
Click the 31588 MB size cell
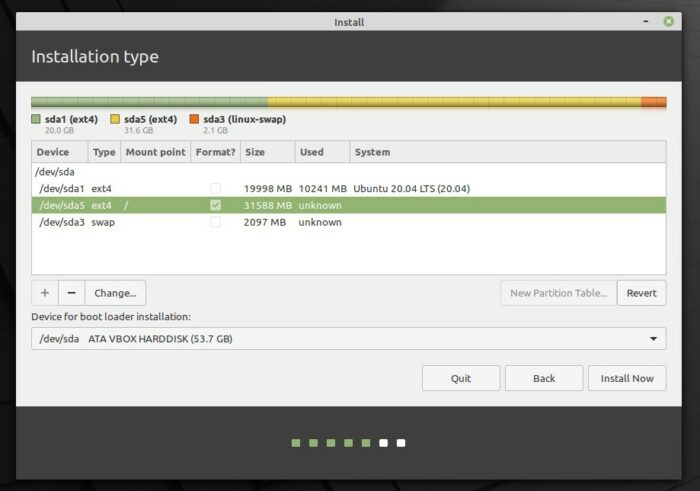268,205
